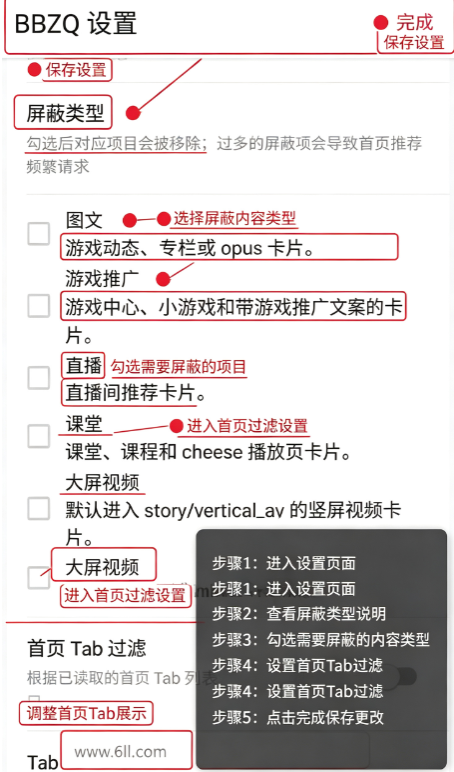Click 步骤3: 勾选需要屏蔽的内容类型 in popup

click(x=321, y=640)
